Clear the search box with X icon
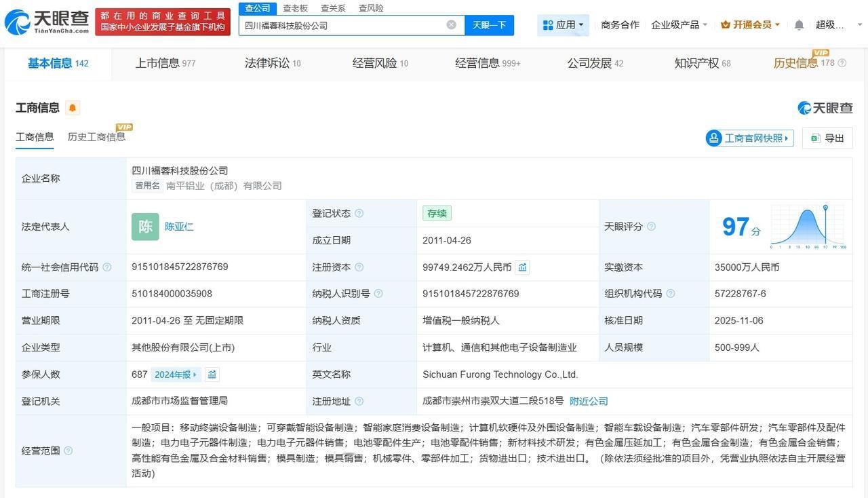Viewport: 868px width, 498px height. coord(451,25)
